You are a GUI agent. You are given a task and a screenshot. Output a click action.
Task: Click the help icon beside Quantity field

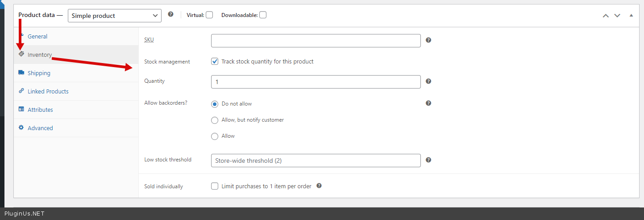428,81
